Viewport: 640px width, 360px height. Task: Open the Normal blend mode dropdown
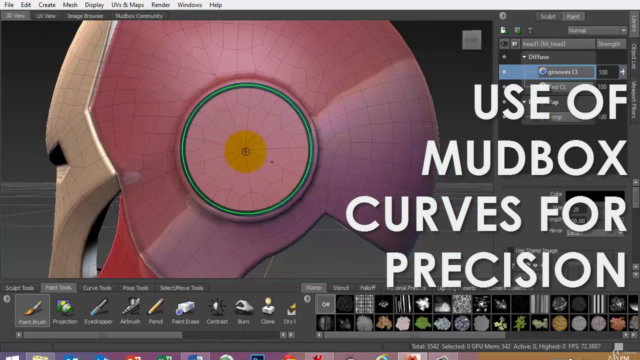tap(596, 31)
